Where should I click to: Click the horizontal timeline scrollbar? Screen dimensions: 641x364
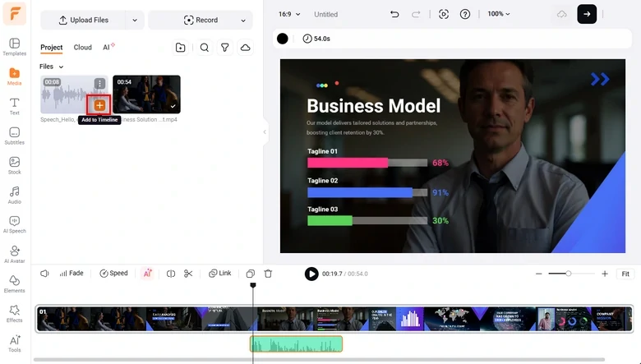click(319, 360)
